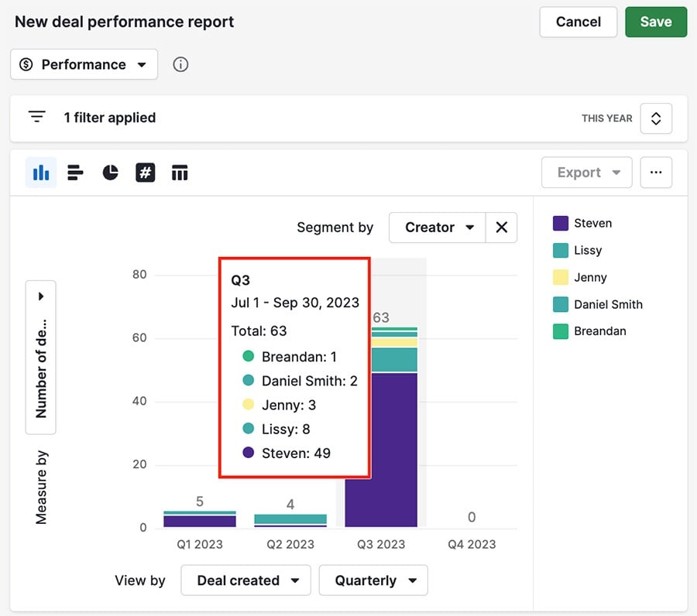
Task: Open the THIS YEAR period selector
Action: pyautogui.click(x=656, y=118)
